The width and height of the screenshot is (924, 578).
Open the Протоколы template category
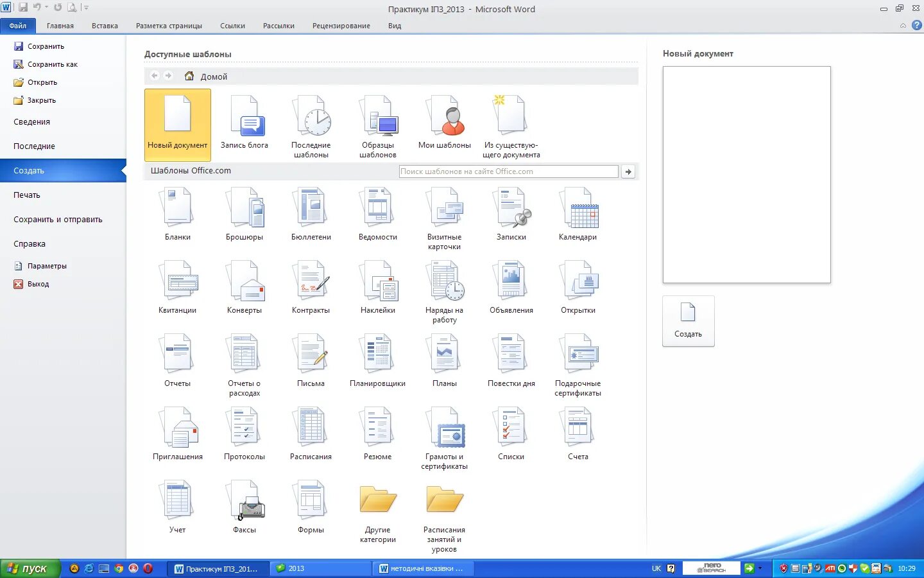tap(244, 434)
